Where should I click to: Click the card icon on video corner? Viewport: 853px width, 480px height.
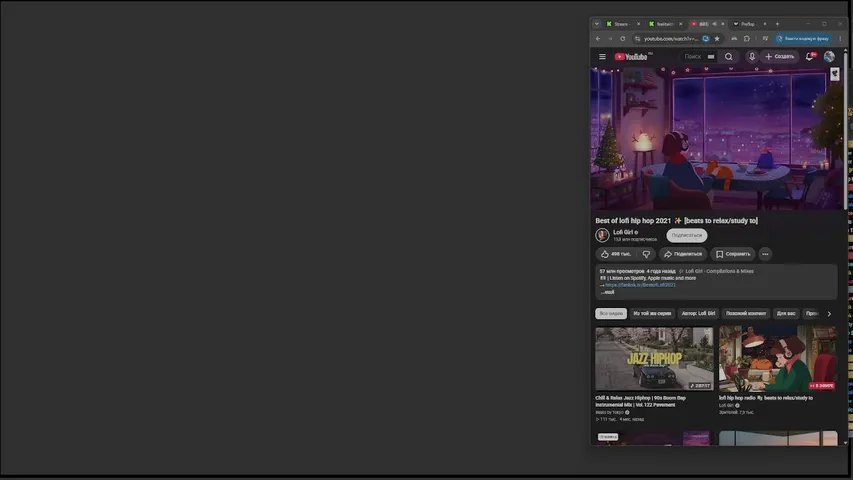point(835,73)
